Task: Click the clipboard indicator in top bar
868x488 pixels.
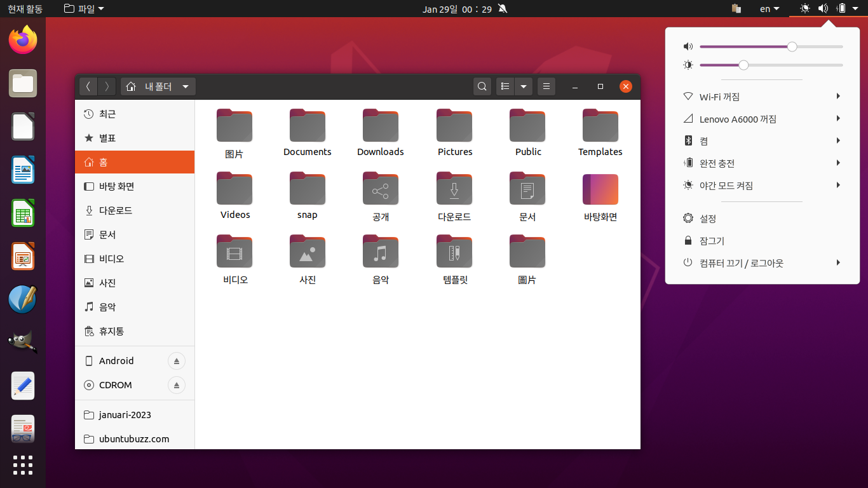Action: pos(736,9)
